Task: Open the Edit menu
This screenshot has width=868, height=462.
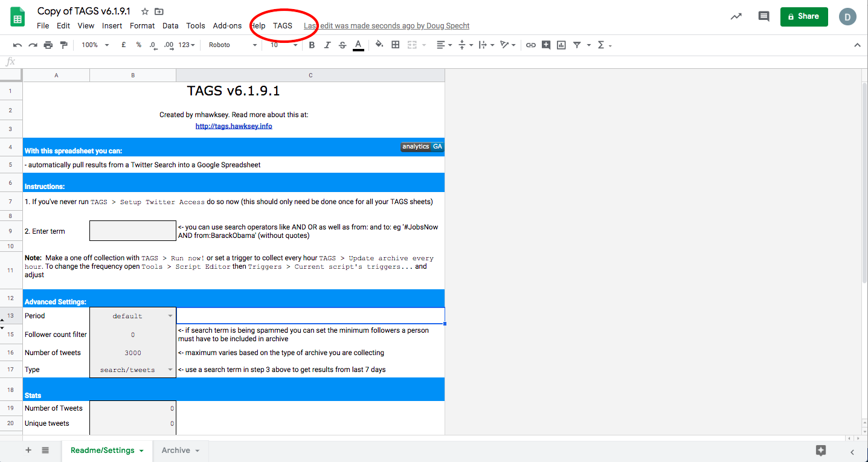Action: (x=63, y=26)
